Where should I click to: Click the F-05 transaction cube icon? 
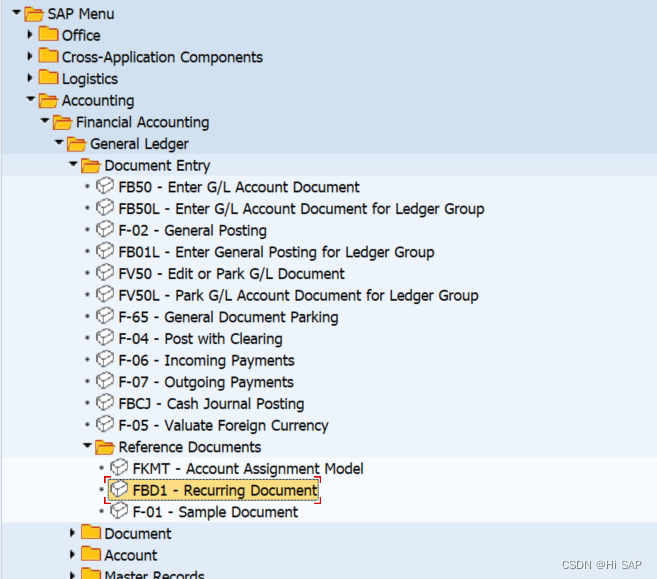pos(105,424)
